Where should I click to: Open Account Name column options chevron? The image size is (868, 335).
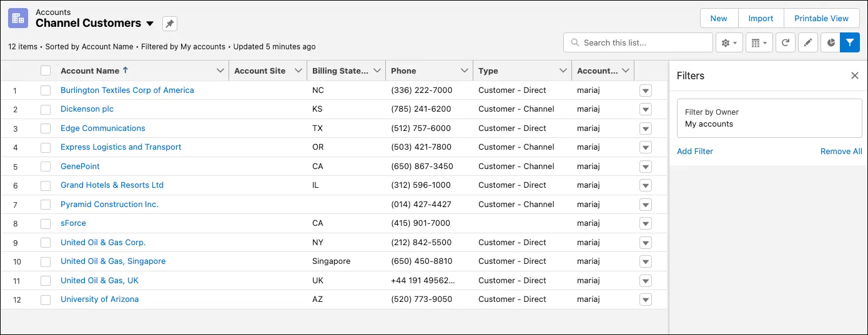pyautogui.click(x=220, y=70)
